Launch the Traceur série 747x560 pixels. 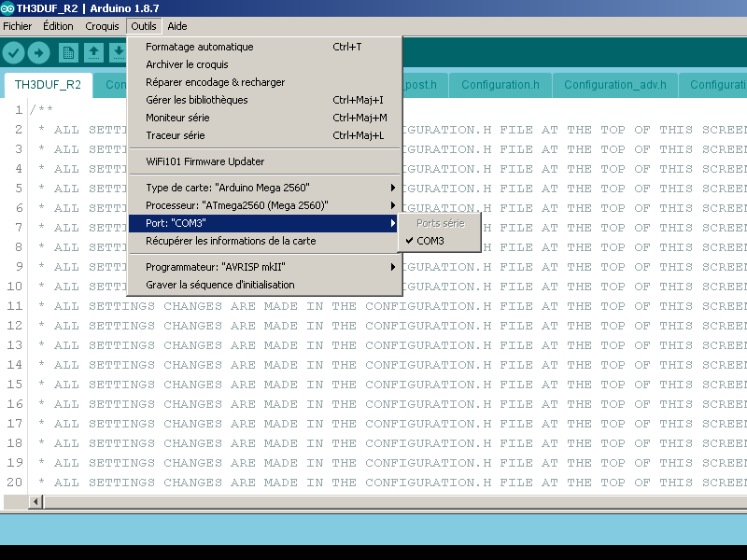click(265, 135)
